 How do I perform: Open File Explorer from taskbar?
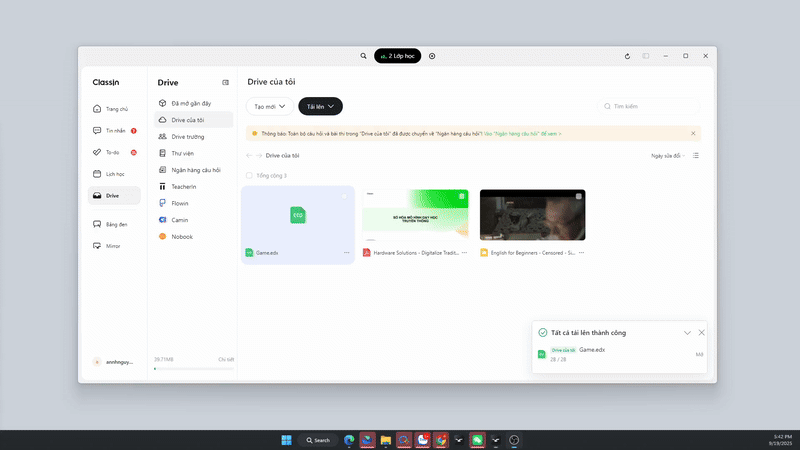tap(386, 440)
